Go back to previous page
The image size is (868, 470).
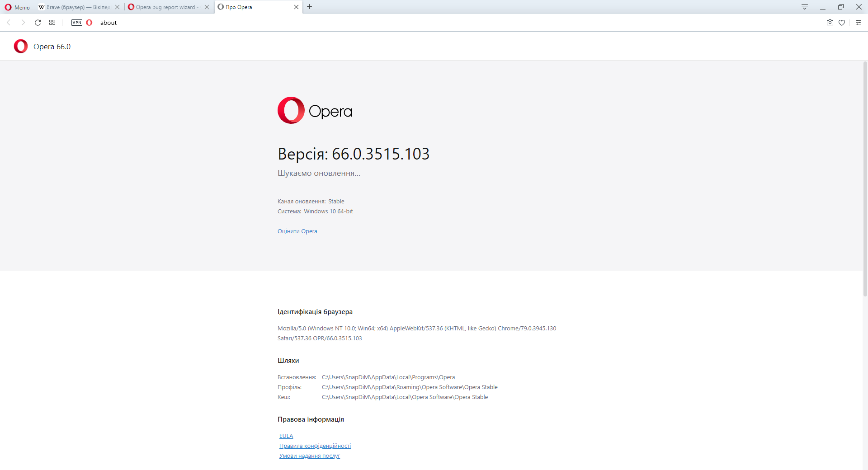tap(9, 23)
